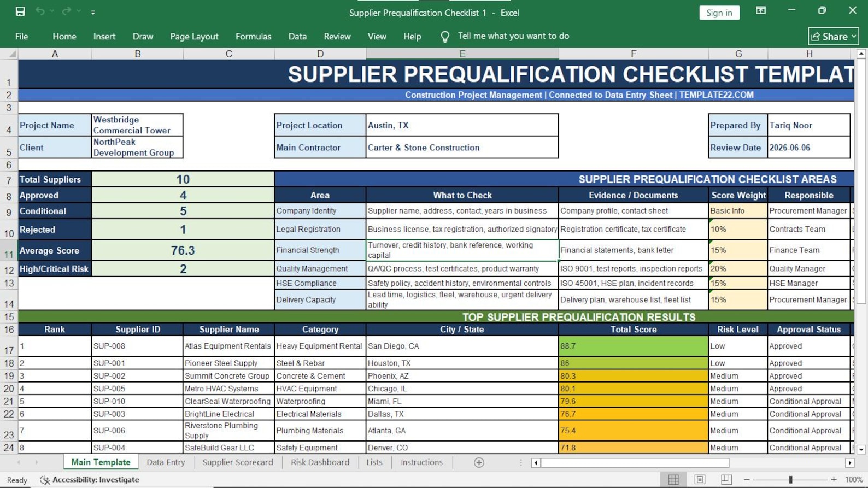Open the Review ribbon tab
This screenshot has height=488, width=868.
pyautogui.click(x=337, y=36)
